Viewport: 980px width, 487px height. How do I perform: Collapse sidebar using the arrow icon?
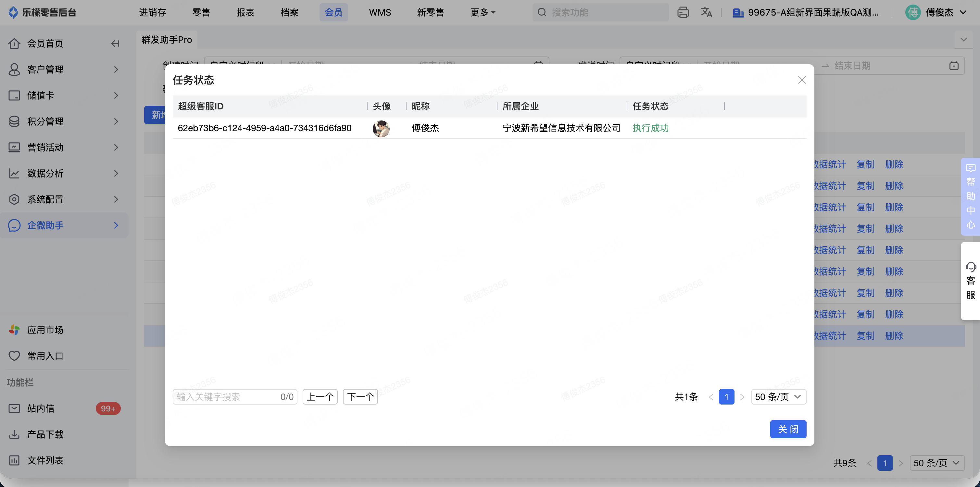[x=115, y=44]
